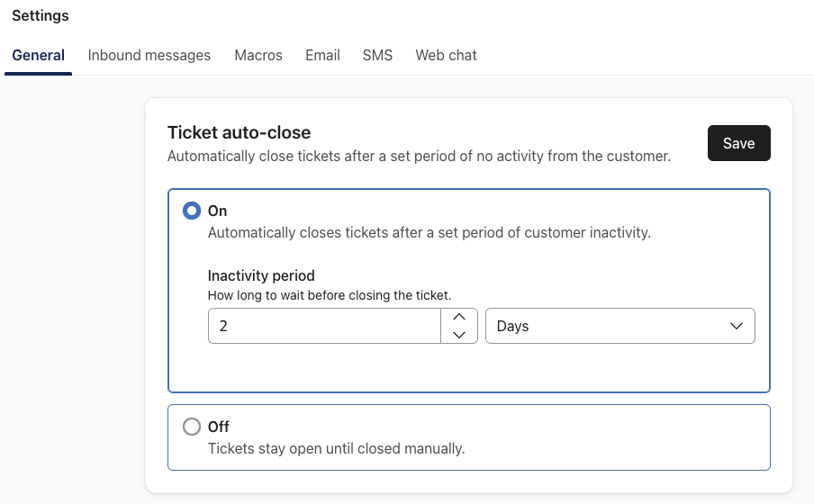This screenshot has width=814, height=504.
Task: Switch to the General tab
Action: click(x=39, y=55)
